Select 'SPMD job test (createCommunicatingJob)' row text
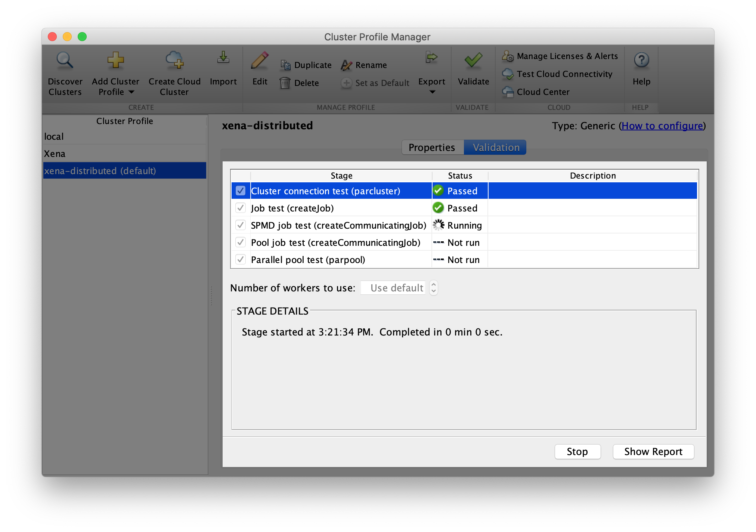 pos(338,225)
